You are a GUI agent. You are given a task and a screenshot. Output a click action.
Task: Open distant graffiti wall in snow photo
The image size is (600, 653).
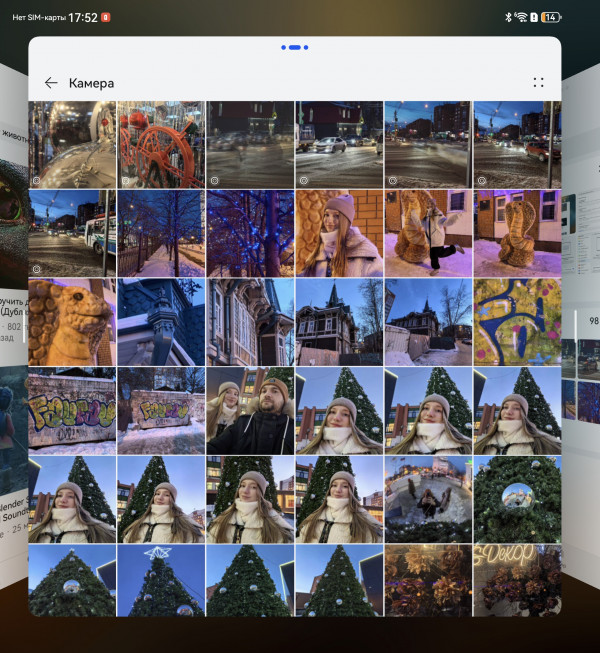(161, 411)
